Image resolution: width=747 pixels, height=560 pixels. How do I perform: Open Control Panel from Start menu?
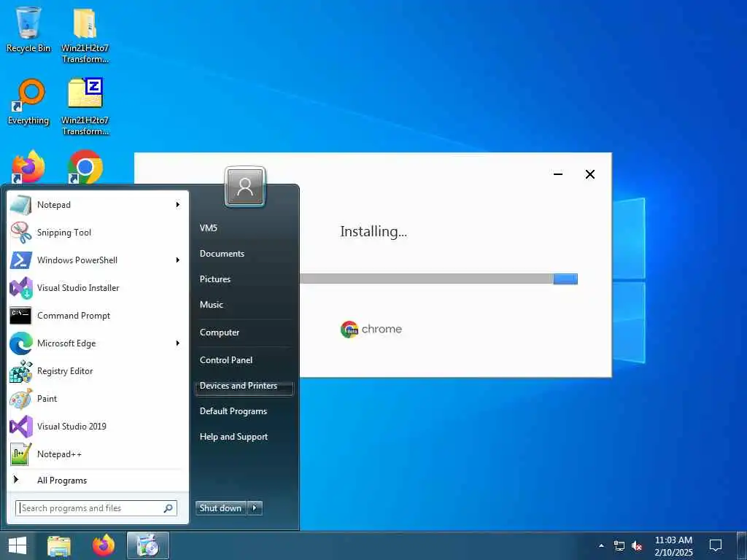click(226, 360)
